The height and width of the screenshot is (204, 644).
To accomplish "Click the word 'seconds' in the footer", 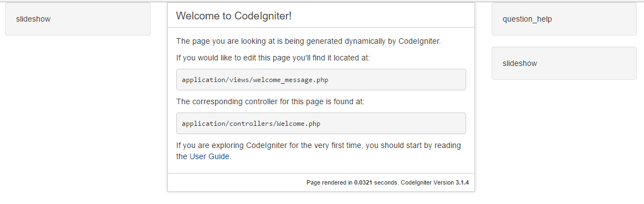I will point(385,182).
